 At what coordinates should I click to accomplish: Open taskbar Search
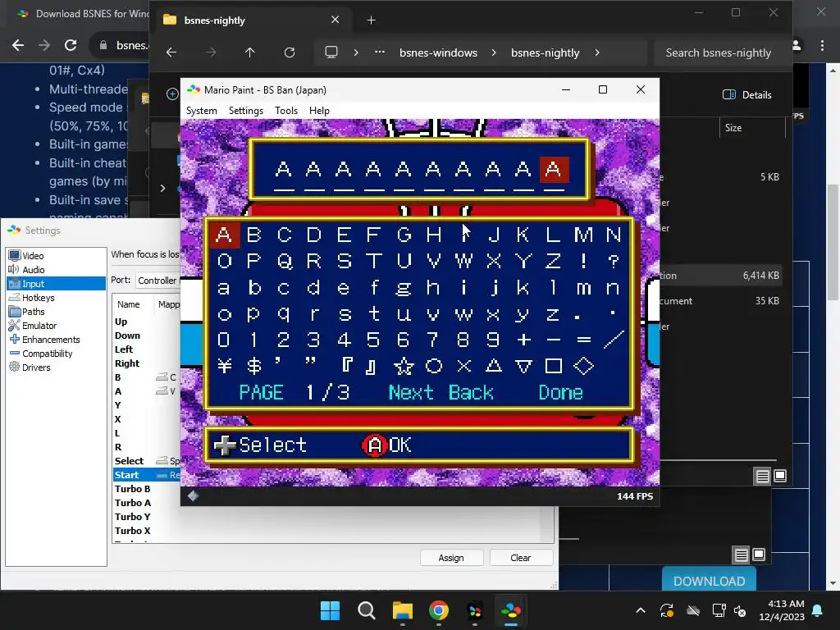367,610
